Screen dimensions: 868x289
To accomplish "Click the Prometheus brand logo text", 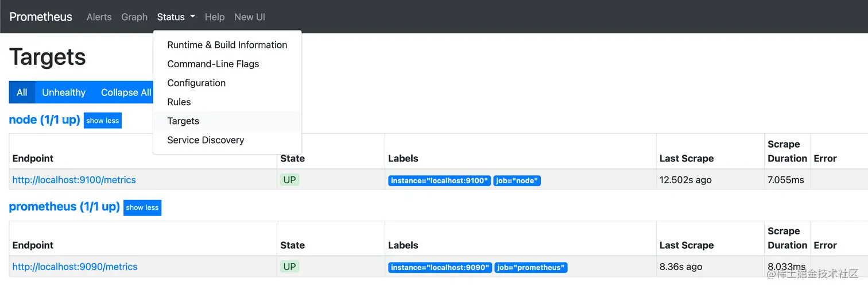I will (x=41, y=17).
